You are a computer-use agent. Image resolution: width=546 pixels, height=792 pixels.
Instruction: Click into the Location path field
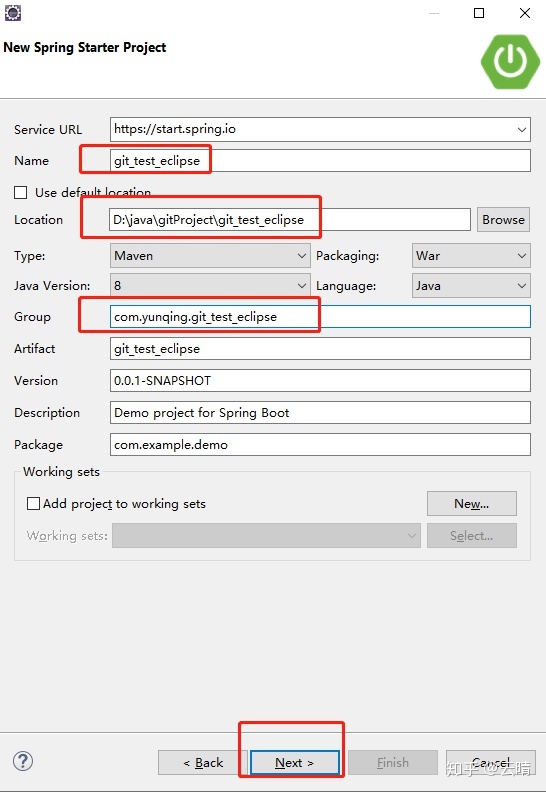[x=290, y=220]
